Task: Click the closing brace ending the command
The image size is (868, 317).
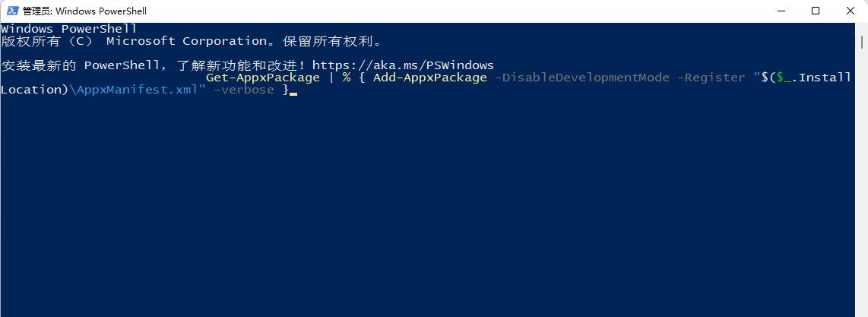Action: click(285, 90)
